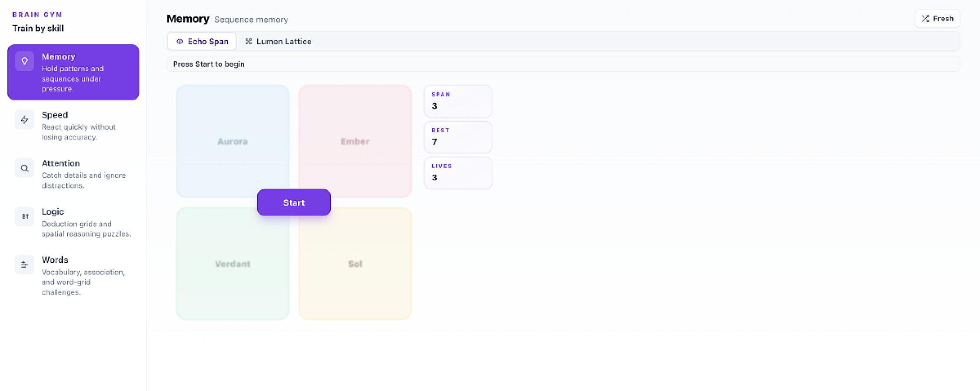Open the Words training category
Viewport: 980px width, 391px height.
73,276
